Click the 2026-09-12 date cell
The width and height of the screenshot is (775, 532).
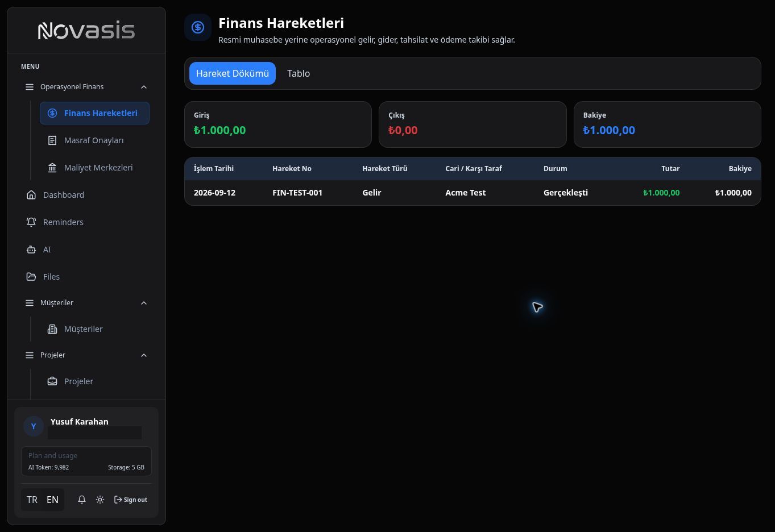pos(214,193)
